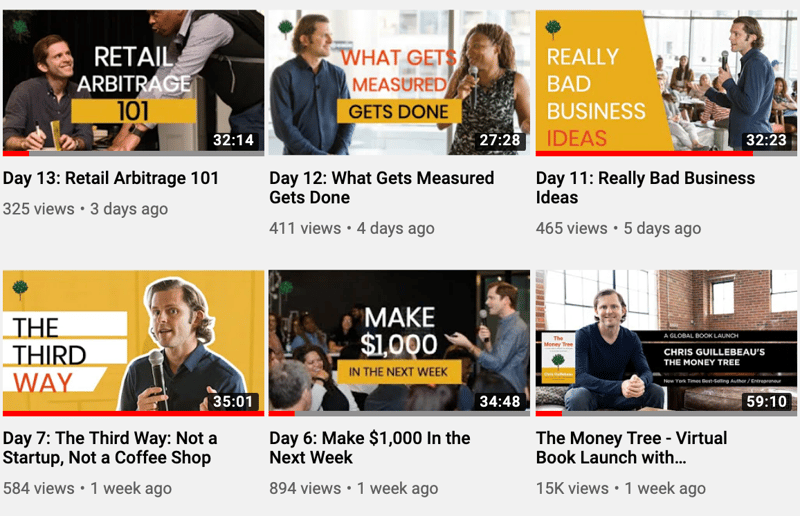The image size is (800, 516).
Task: Click the title Day 6: Make $1,000 In the Next Week
Action: (370, 448)
